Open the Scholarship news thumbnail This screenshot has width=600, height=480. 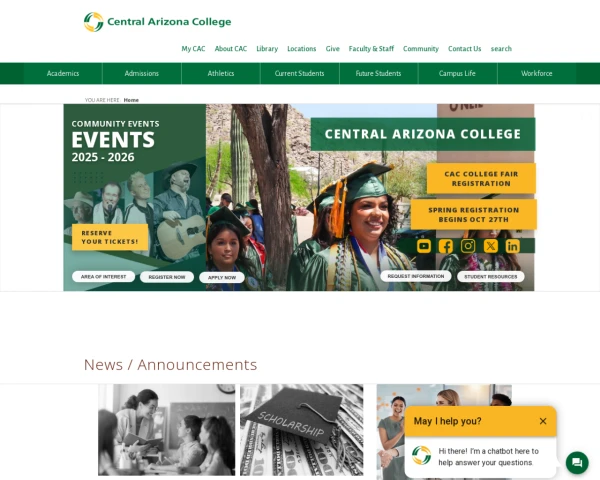[302, 430]
